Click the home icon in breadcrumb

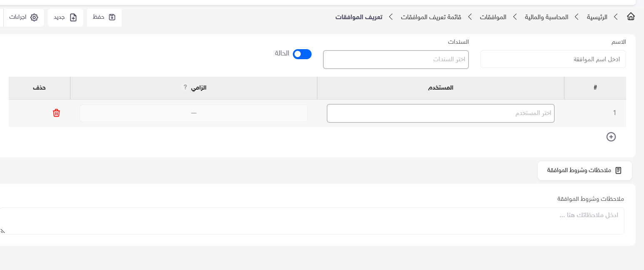coord(631,17)
